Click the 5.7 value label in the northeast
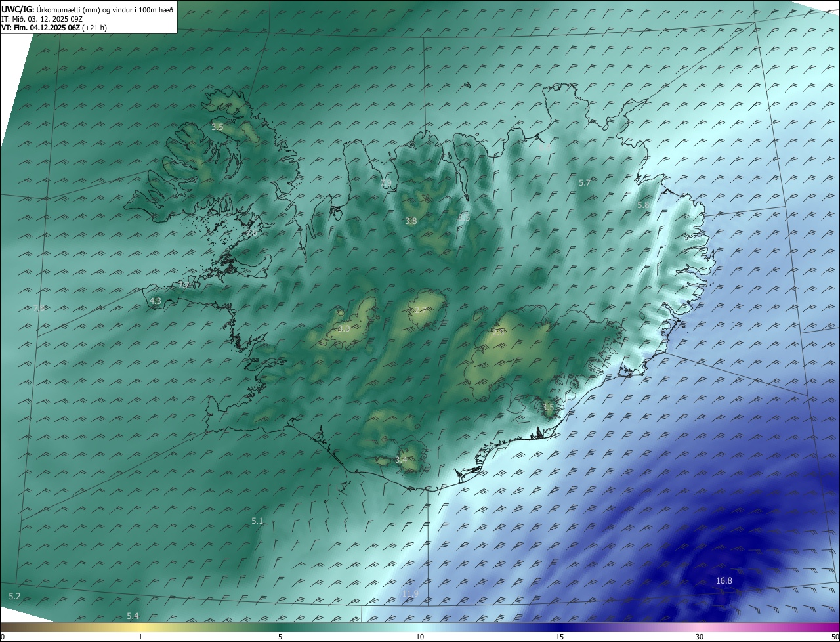This screenshot has width=840, height=642. (585, 183)
